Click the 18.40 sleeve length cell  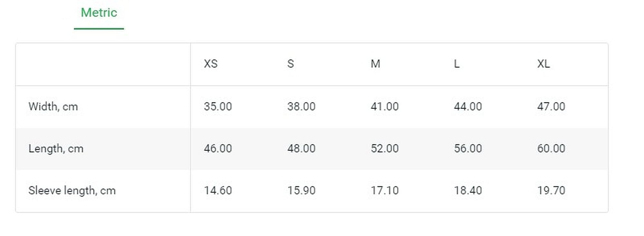pyautogui.click(x=468, y=191)
